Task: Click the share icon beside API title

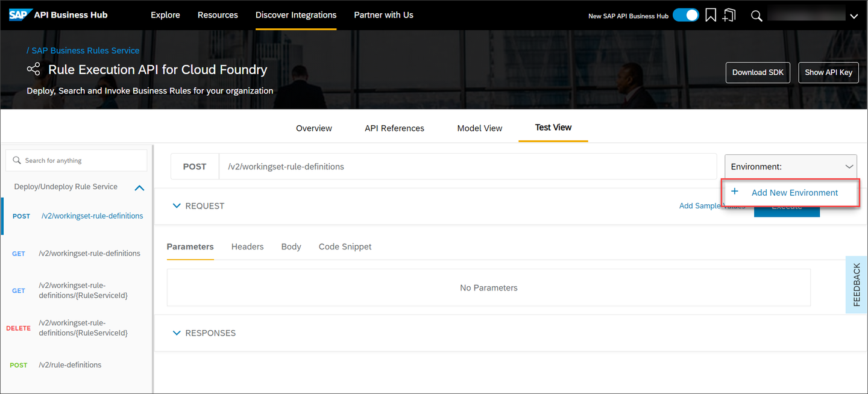Action: 34,69
